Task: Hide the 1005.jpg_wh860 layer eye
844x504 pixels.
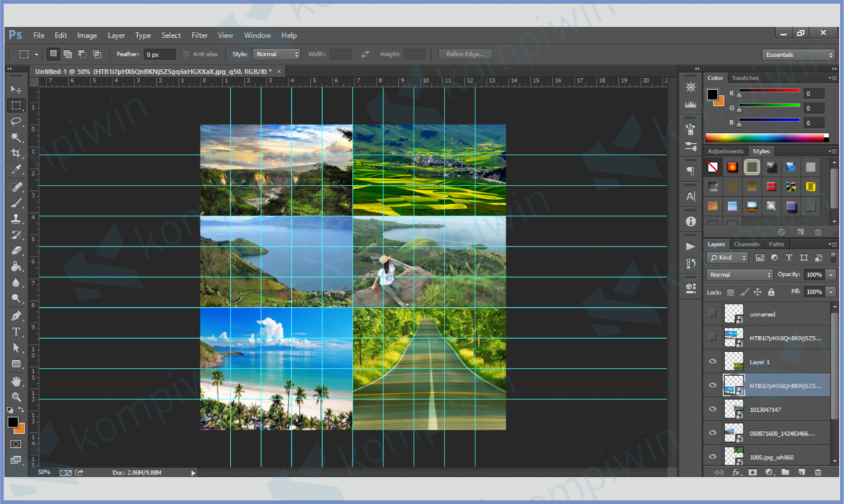Action: [712, 455]
